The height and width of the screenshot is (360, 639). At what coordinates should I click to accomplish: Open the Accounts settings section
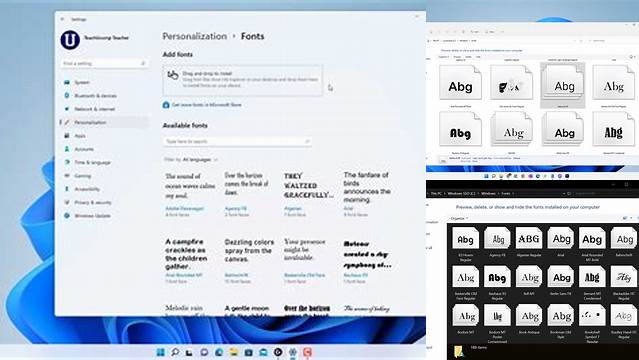[84, 149]
